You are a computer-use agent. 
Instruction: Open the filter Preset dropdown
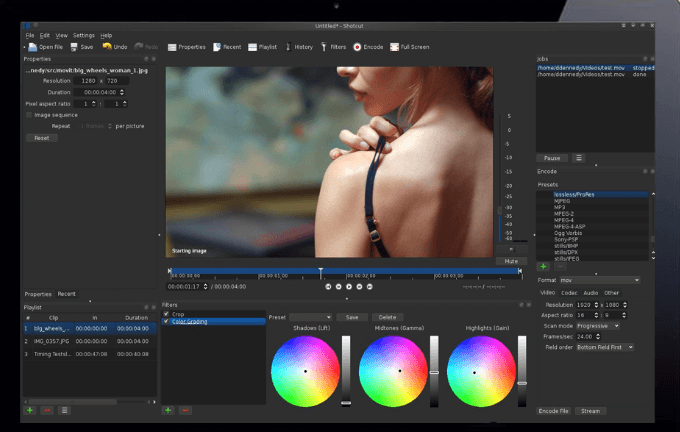coord(311,317)
